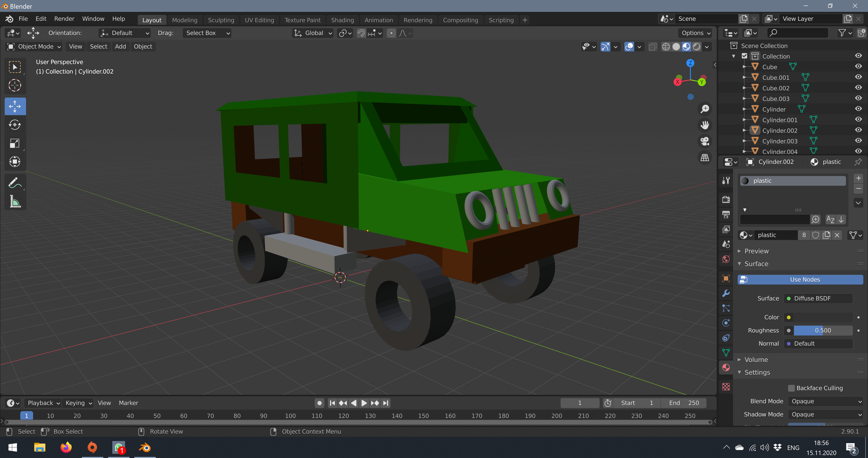
Task: Expand the Preview section
Action: click(x=756, y=251)
